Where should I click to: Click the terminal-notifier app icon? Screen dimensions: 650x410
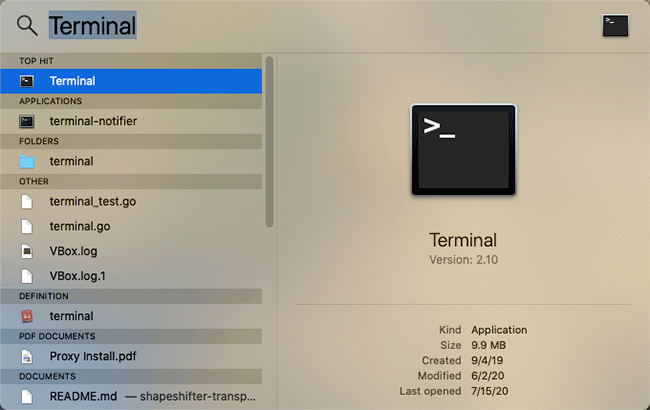(27, 121)
